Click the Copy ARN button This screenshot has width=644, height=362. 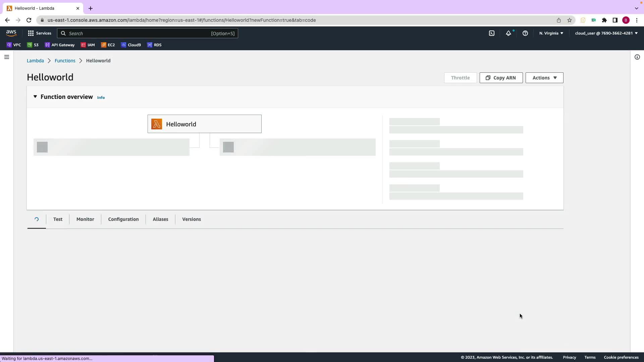click(501, 78)
